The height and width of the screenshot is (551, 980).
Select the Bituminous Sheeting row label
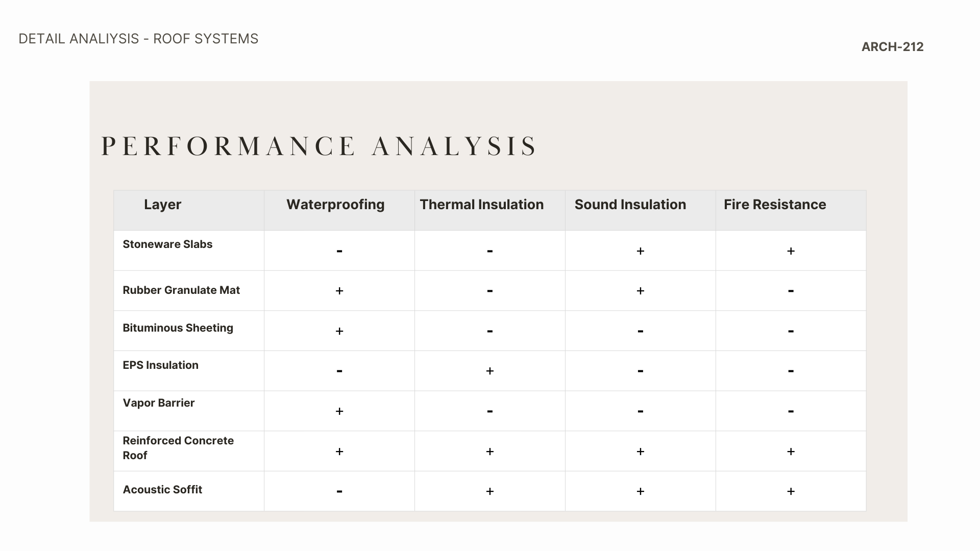178,328
